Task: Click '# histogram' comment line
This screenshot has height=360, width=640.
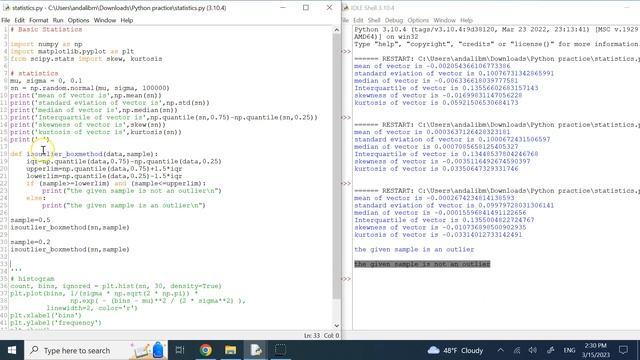Action: [32, 279]
